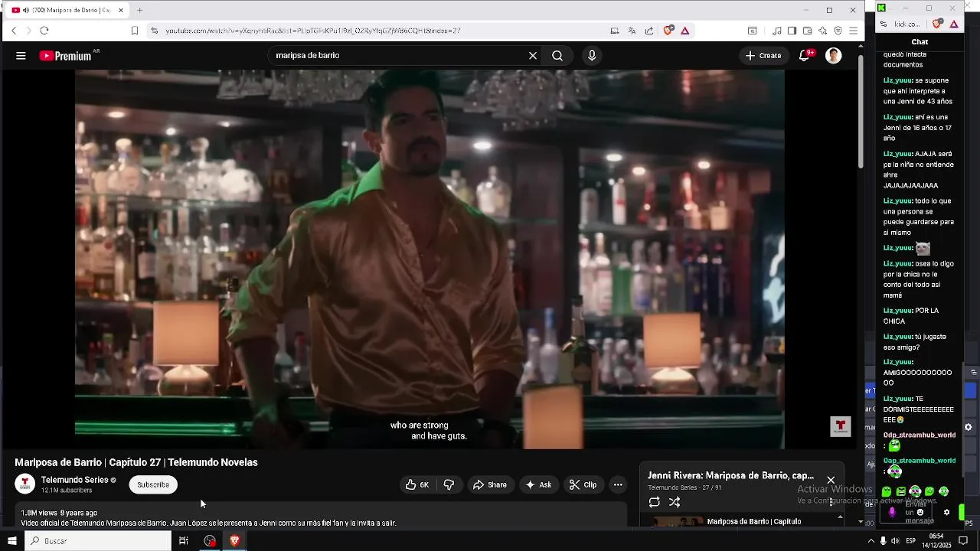Select the Mariposa de Barrio browser tab
Viewport: 980px width, 551px height.
pyautogui.click(x=67, y=10)
